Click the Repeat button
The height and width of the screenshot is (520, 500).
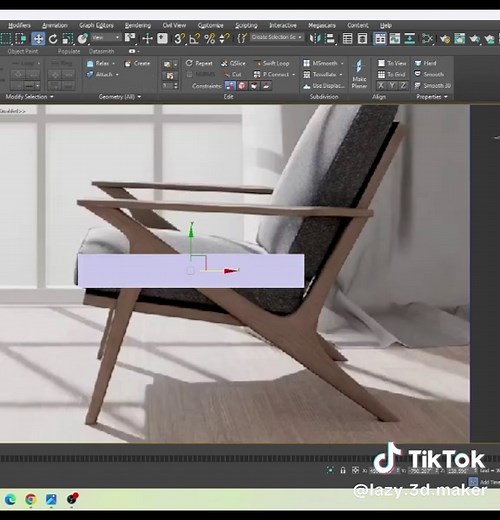(x=199, y=63)
